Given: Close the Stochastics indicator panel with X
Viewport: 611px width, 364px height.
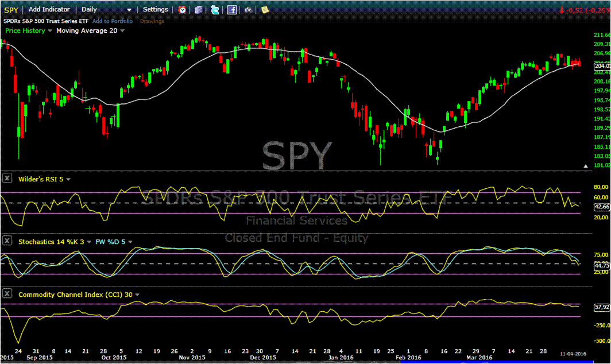Looking at the screenshot, I should 7,241.
